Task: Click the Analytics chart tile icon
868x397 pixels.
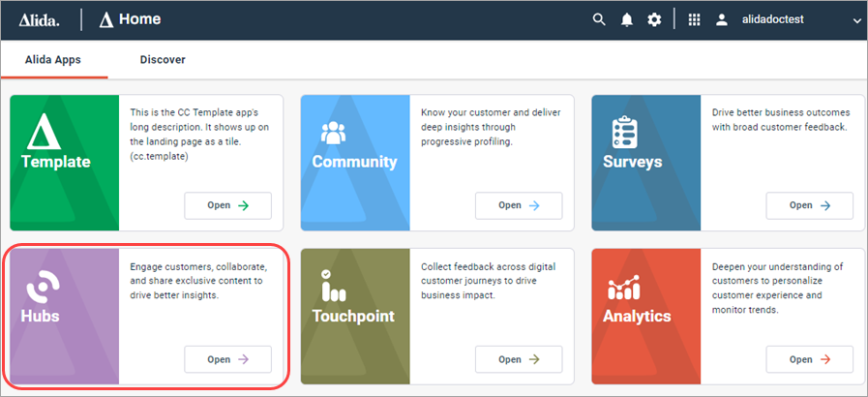Action: 623,288
